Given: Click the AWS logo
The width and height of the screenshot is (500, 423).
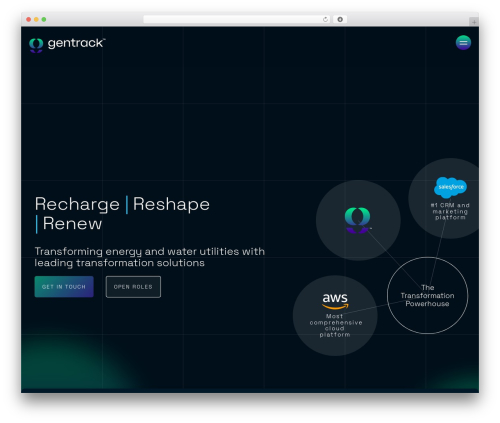Looking at the screenshot, I should pyautogui.click(x=335, y=301).
